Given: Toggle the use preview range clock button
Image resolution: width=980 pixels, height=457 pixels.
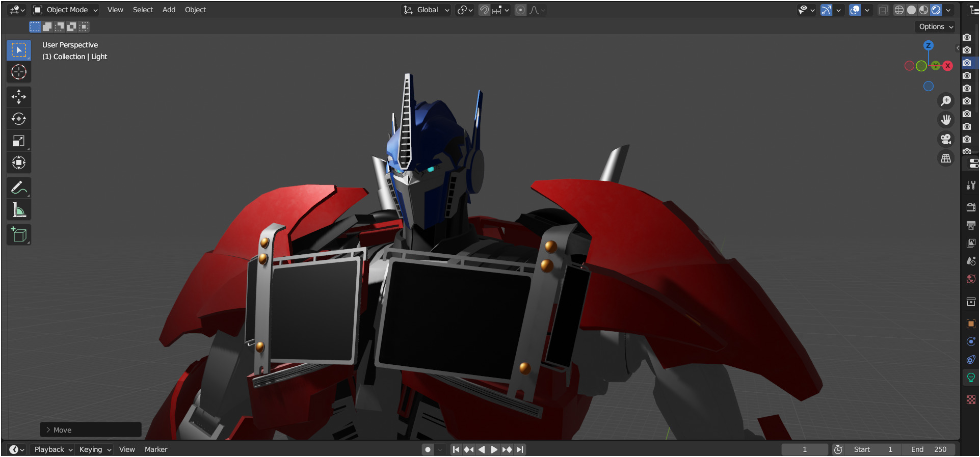Looking at the screenshot, I should coord(838,449).
